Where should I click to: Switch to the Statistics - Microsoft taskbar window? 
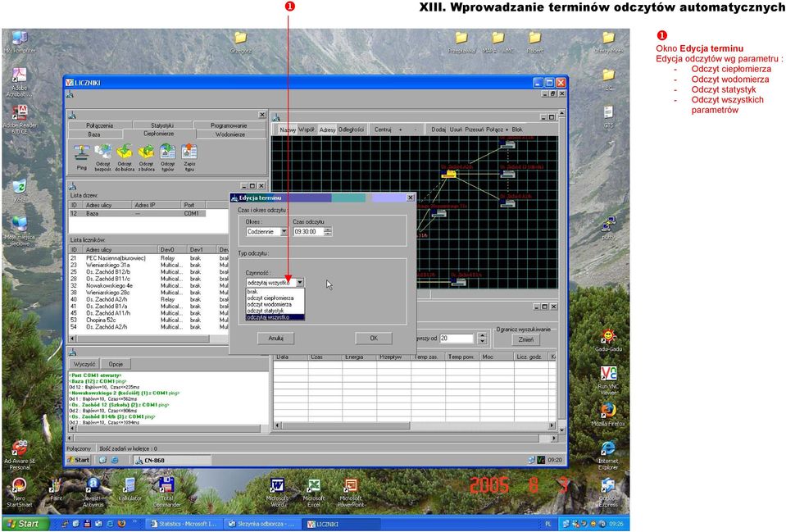point(184,524)
